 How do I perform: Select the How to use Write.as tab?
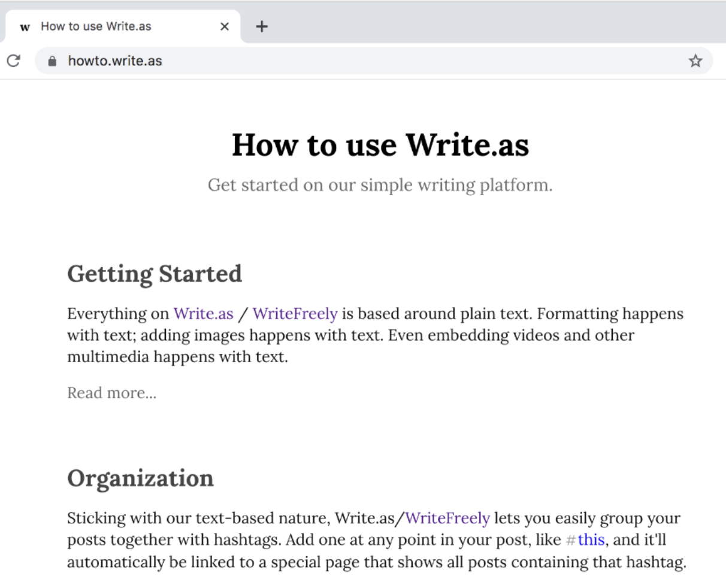(123, 26)
